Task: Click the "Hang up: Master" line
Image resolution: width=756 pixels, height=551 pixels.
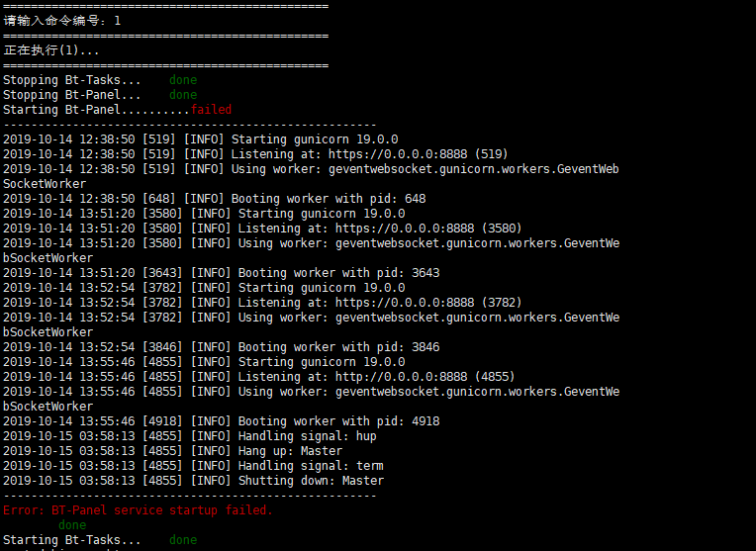Action: pyautogui.click(x=172, y=451)
